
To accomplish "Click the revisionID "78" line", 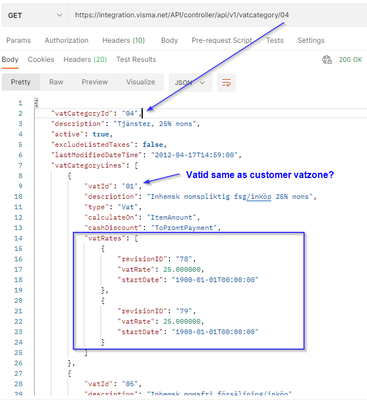I will (x=157, y=259).
